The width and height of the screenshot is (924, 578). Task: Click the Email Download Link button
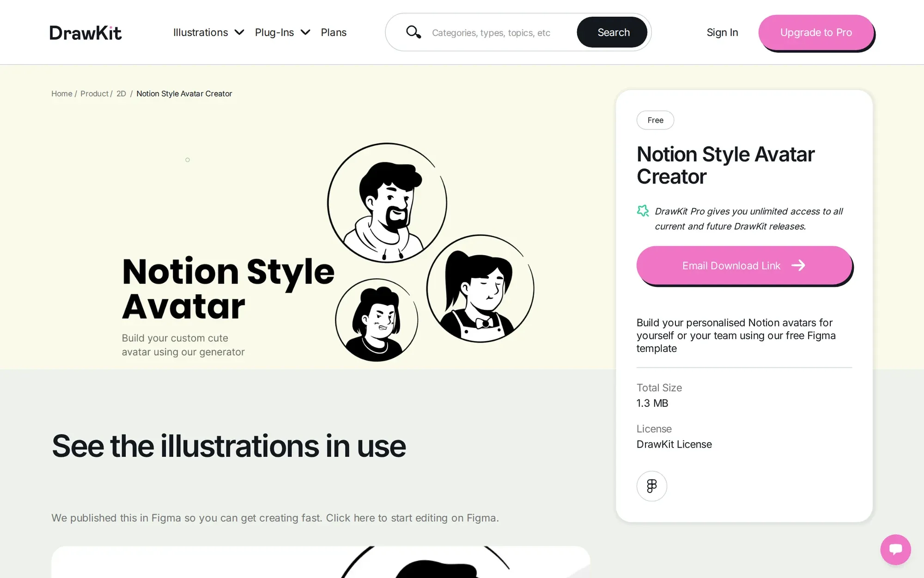[x=744, y=265]
